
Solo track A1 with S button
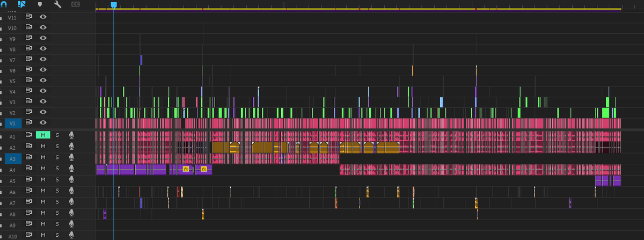[57, 135]
